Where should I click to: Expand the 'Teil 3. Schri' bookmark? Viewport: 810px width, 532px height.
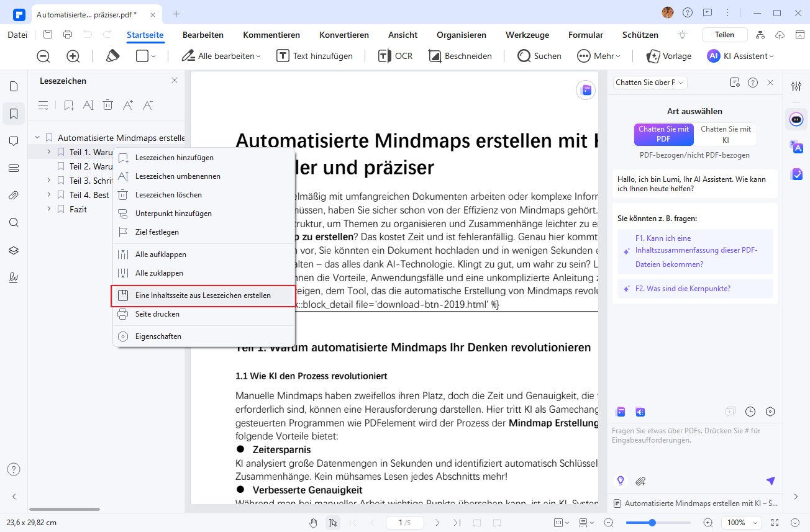tap(49, 181)
